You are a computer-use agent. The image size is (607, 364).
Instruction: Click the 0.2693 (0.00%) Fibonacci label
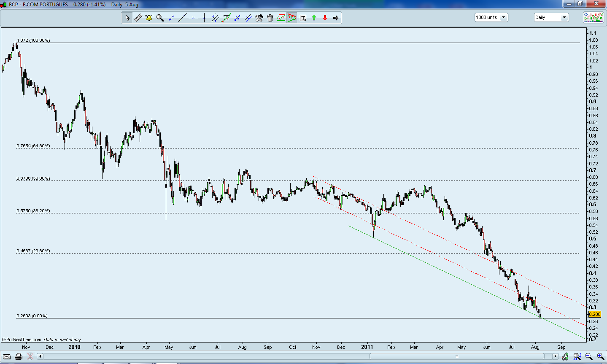pyautogui.click(x=32, y=316)
